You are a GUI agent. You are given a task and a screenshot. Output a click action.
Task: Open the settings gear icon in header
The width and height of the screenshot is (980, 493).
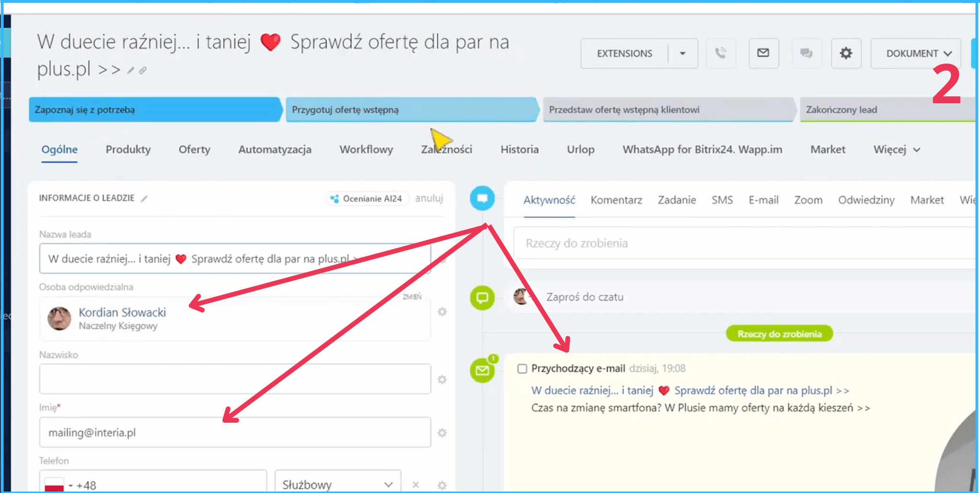(846, 53)
